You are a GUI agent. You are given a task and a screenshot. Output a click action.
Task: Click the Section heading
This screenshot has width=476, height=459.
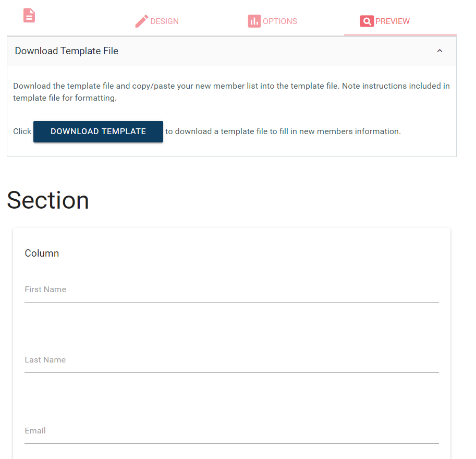click(x=48, y=200)
